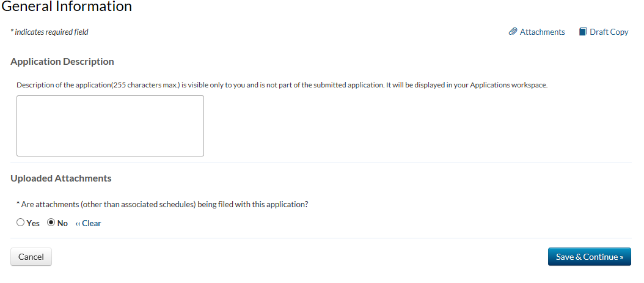Clear the attachments radio selection
This screenshot has height=283, width=644.
[x=91, y=223]
